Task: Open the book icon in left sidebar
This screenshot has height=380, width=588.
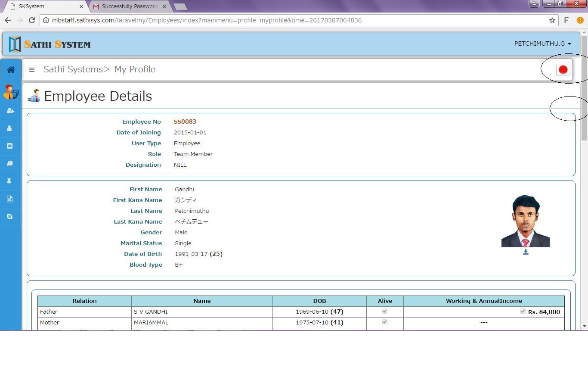Action: click(10, 164)
